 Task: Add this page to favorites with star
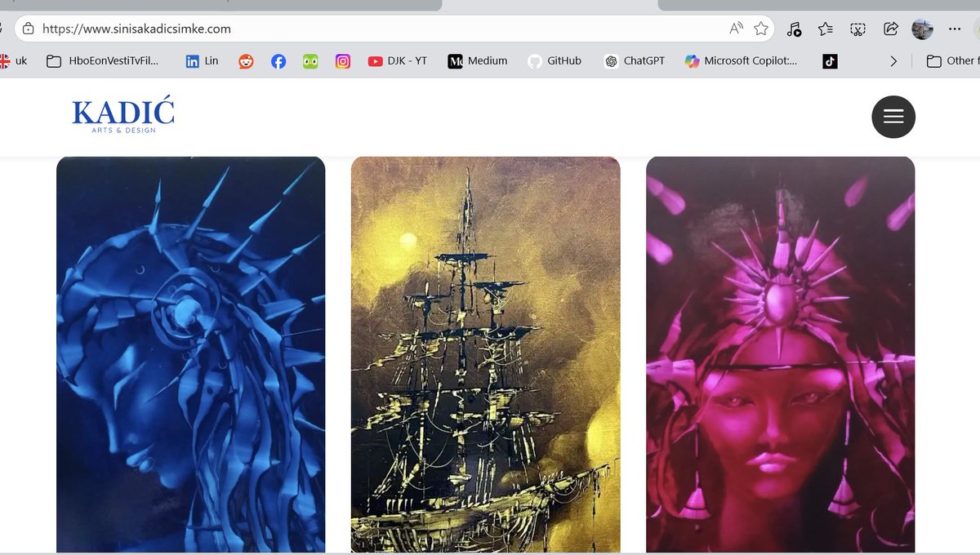(761, 29)
